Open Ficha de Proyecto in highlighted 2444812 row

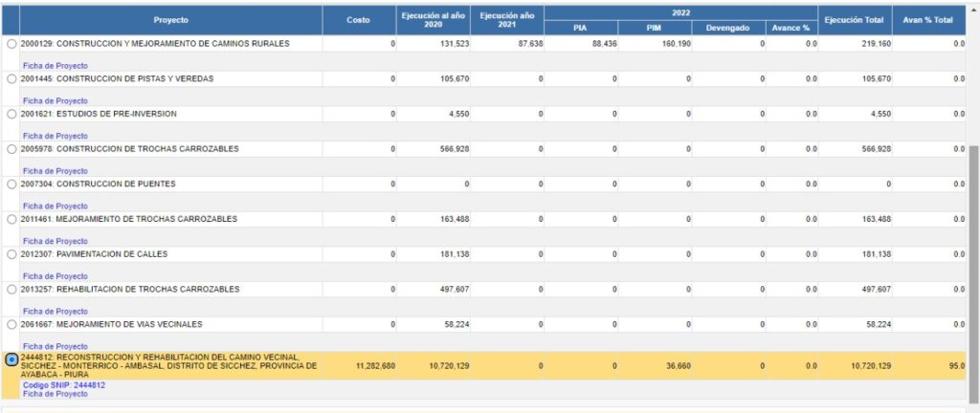pos(55,394)
